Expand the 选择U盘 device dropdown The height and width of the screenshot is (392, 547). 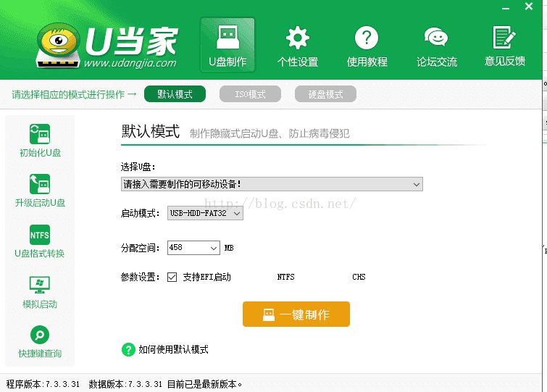coord(272,184)
